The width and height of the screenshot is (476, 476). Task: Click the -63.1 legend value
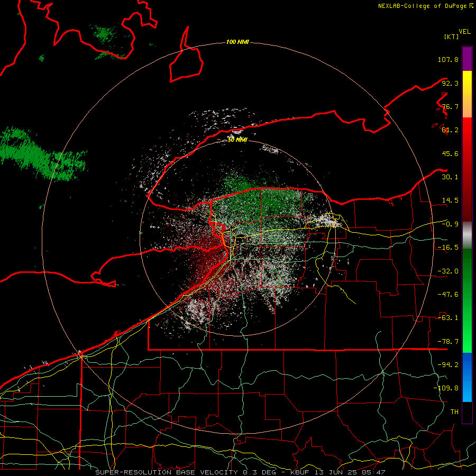448,318
